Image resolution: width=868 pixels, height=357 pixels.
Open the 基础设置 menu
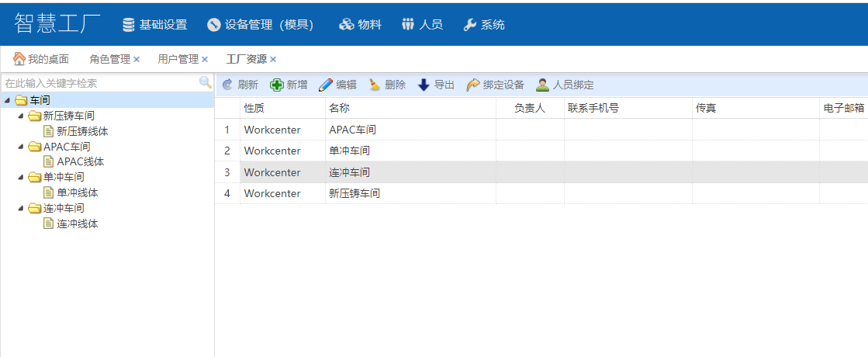pos(155,25)
